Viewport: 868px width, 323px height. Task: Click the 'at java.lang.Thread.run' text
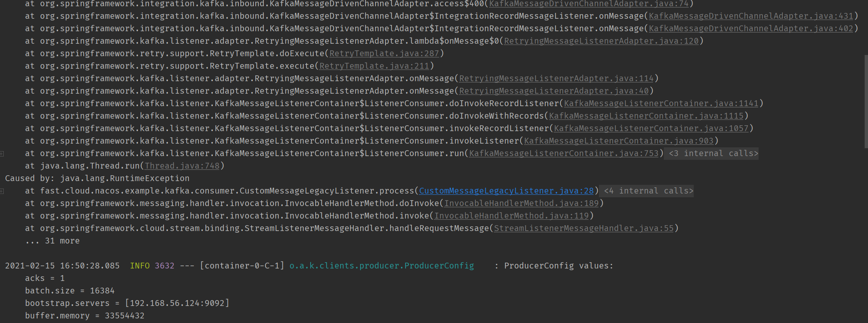[x=82, y=166]
